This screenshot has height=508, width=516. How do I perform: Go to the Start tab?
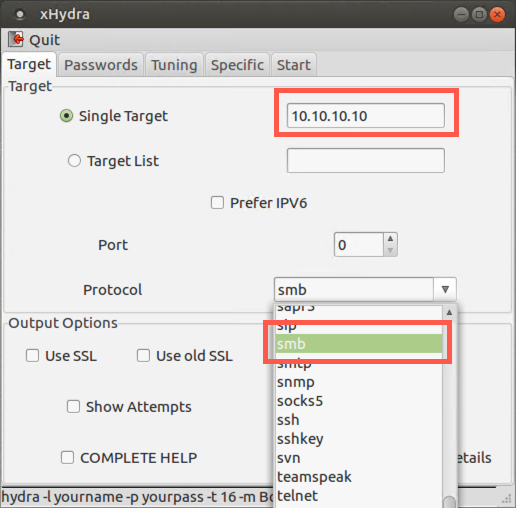click(293, 65)
